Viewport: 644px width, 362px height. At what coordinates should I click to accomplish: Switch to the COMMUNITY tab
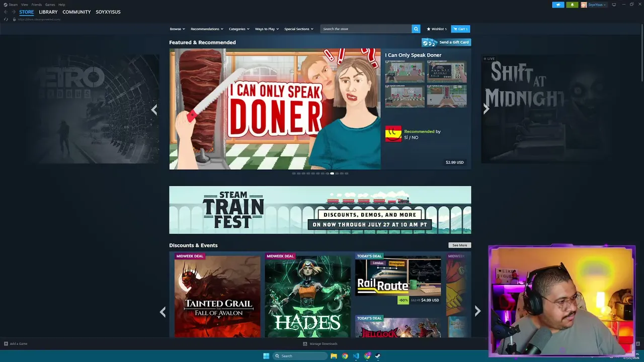pyautogui.click(x=76, y=12)
